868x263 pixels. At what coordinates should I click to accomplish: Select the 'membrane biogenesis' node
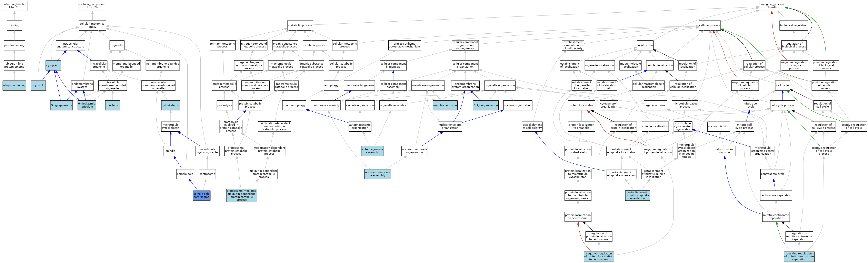click(360, 85)
